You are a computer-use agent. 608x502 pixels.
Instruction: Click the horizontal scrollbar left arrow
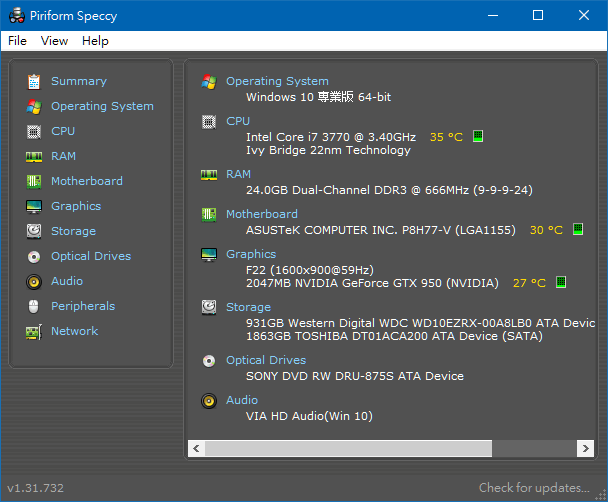click(196, 448)
